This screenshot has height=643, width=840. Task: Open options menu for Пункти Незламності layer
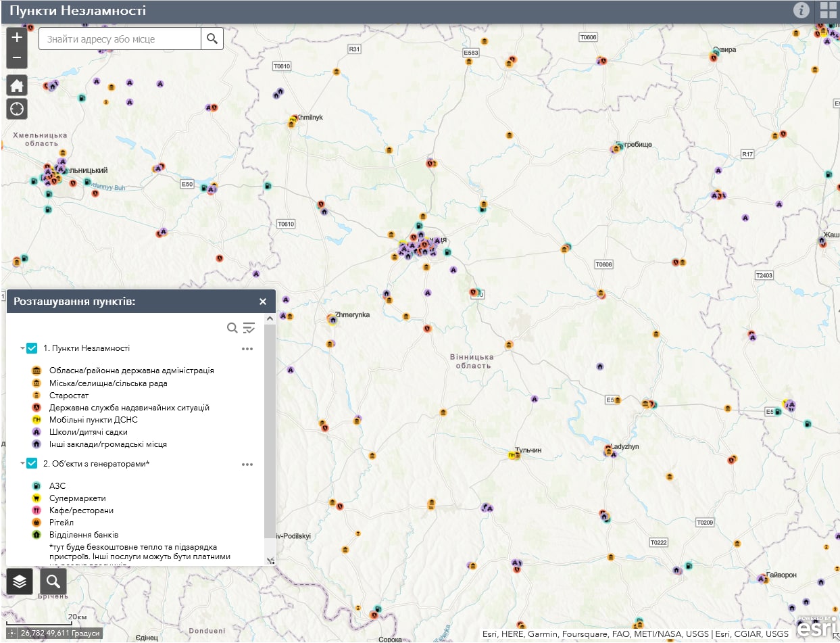pos(247,349)
